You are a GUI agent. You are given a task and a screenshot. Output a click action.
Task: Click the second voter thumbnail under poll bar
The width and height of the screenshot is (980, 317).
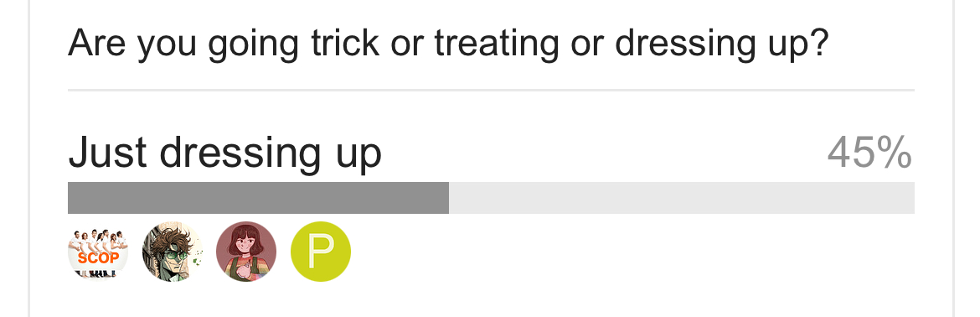click(172, 252)
